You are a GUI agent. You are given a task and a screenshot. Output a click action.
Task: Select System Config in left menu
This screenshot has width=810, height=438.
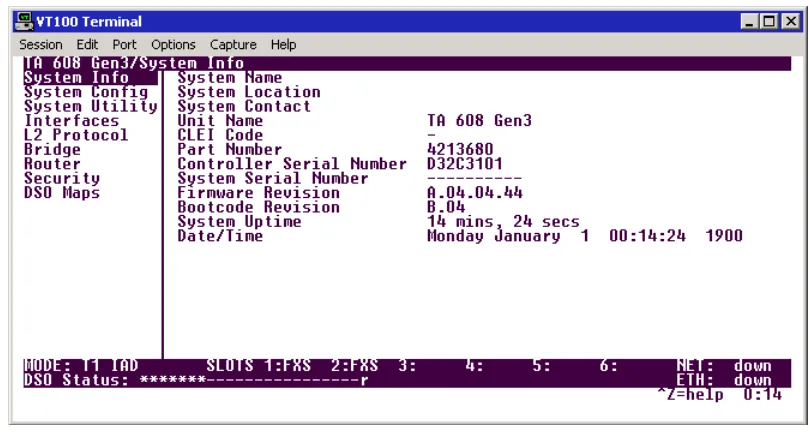86,92
